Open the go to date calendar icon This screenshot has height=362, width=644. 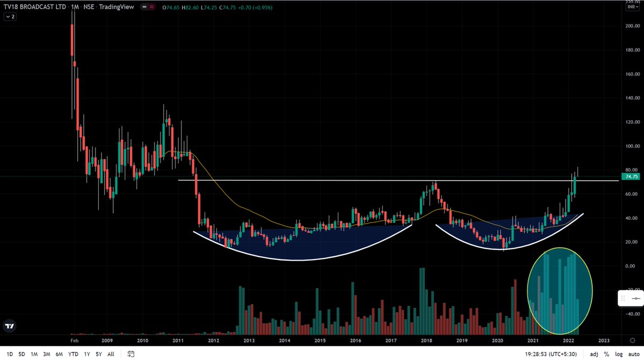(x=131, y=354)
